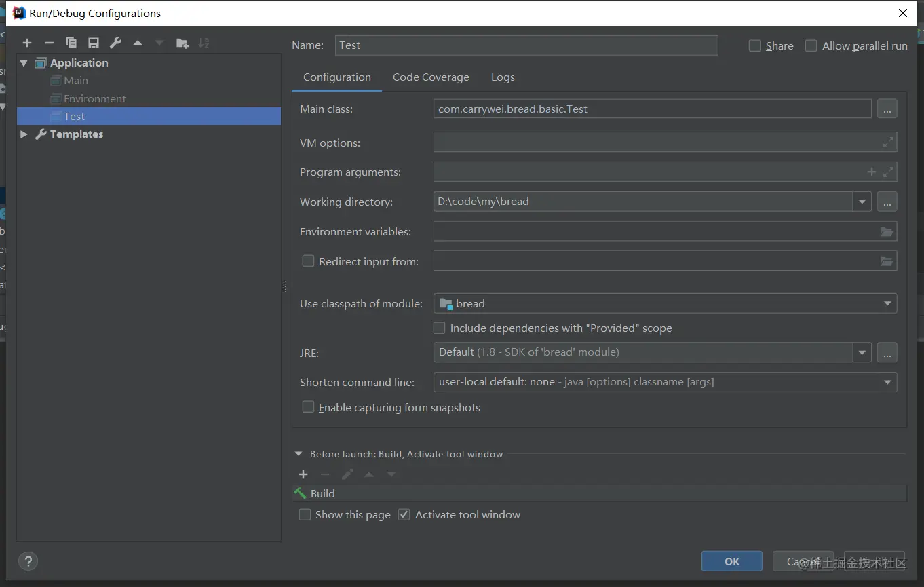
Task: Click the VM options field
Action: tap(665, 143)
